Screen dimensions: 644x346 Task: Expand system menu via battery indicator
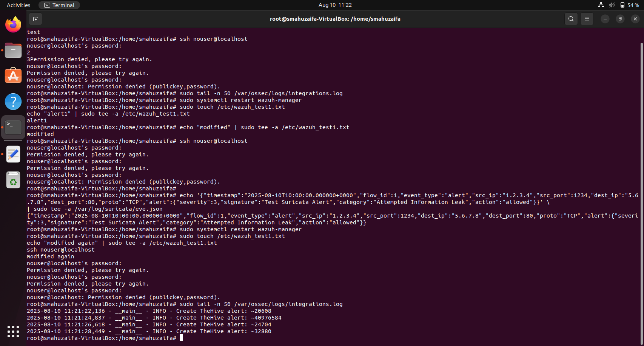click(629, 5)
